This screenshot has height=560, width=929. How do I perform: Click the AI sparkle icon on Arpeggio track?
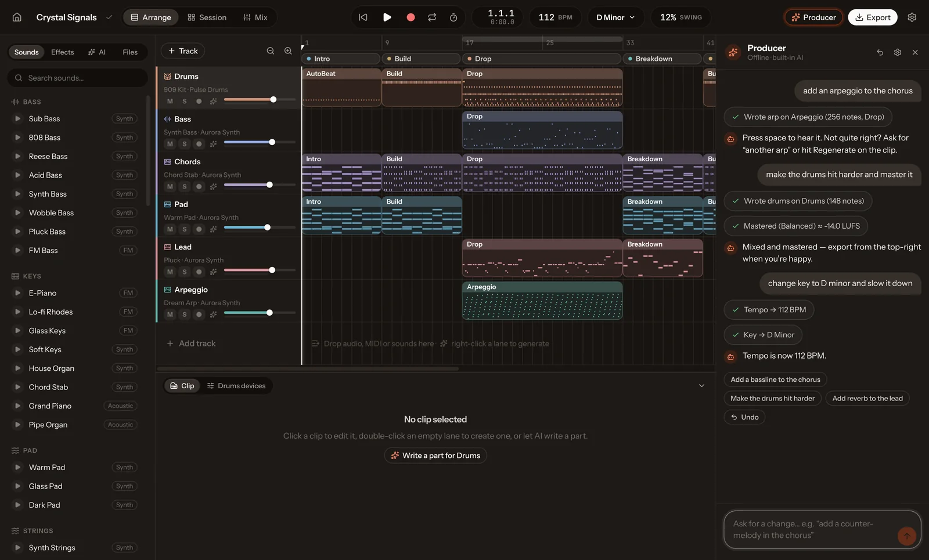point(213,315)
